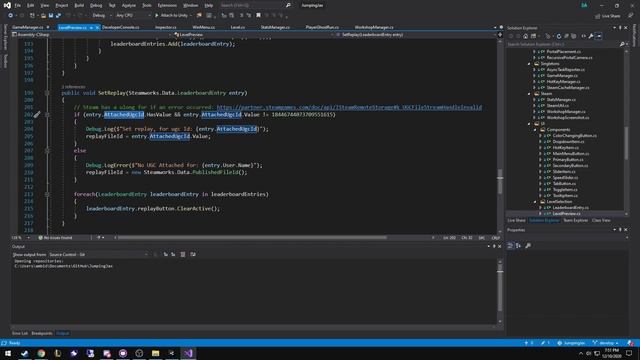Switch to GameManager.cs tab

(x=27, y=27)
